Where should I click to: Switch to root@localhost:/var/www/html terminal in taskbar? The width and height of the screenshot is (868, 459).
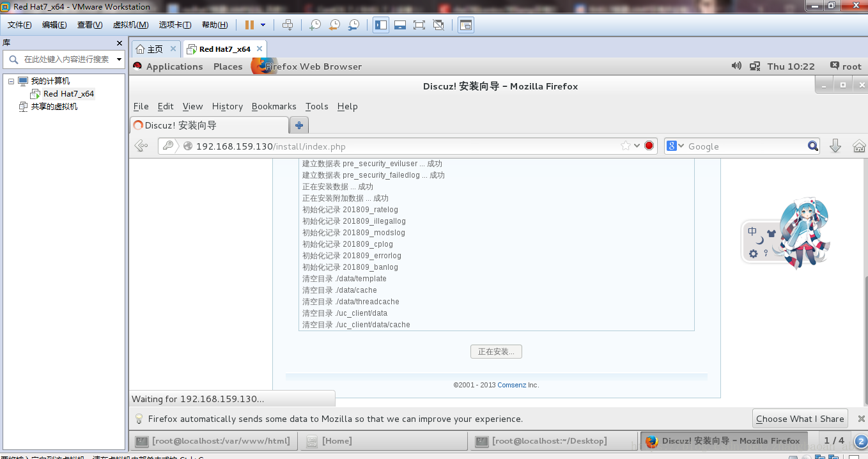pyautogui.click(x=214, y=441)
